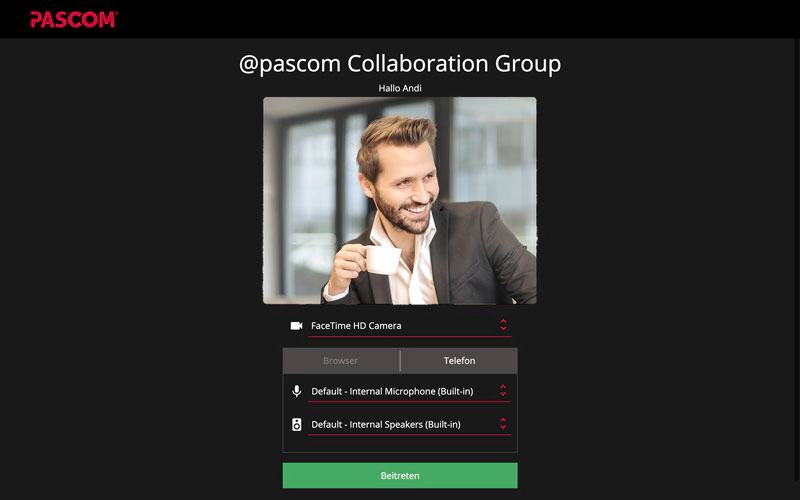Click the red arrows beside Internal Microphone
The image size is (800, 500).
(x=503, y=391)
